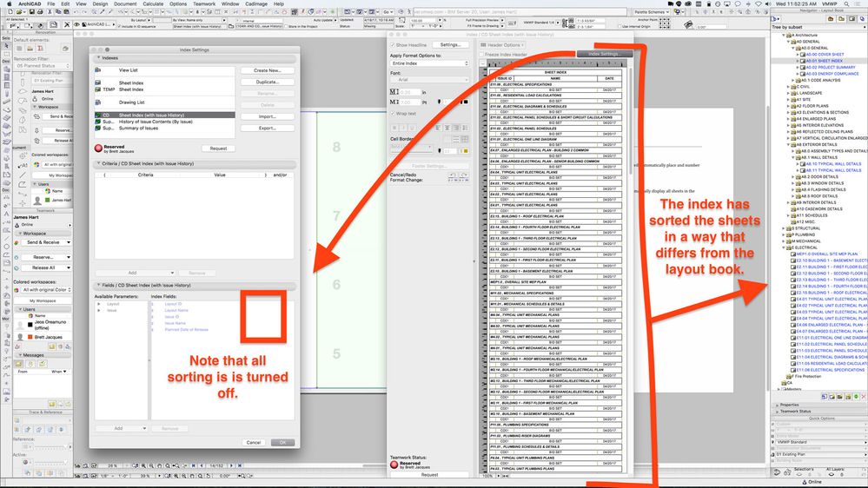Choose horizontal cell border icon
The width and height of the screenshot is (868, 488).
pyautogui.click(x=456, y=139)
